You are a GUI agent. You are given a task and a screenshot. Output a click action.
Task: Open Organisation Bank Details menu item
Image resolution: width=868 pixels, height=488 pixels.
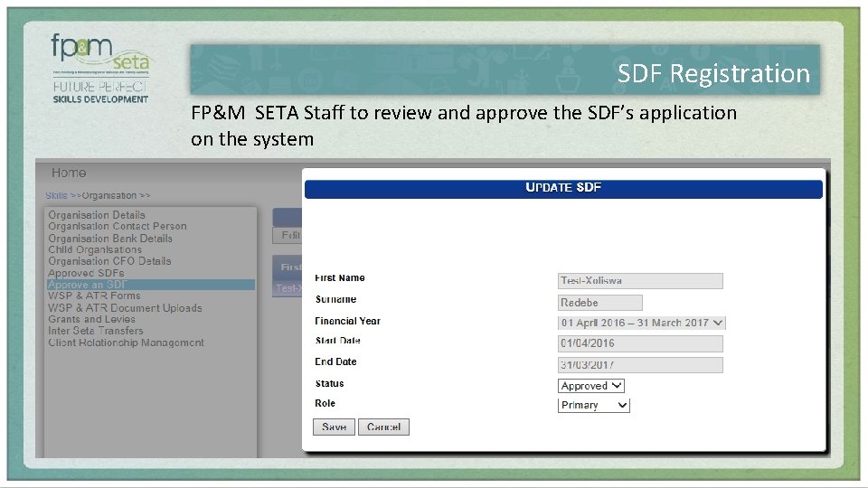pyautogui.click(x=110, y=239)
